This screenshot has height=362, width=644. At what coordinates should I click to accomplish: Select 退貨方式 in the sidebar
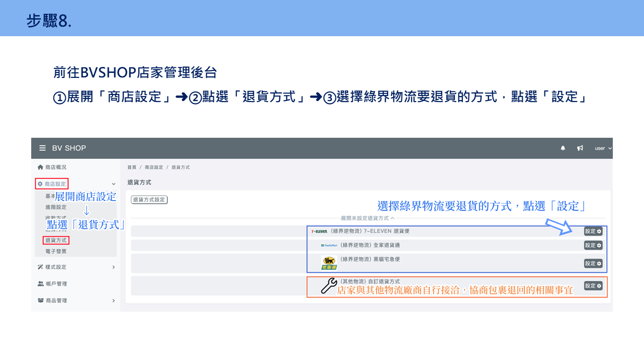(56, 240)
